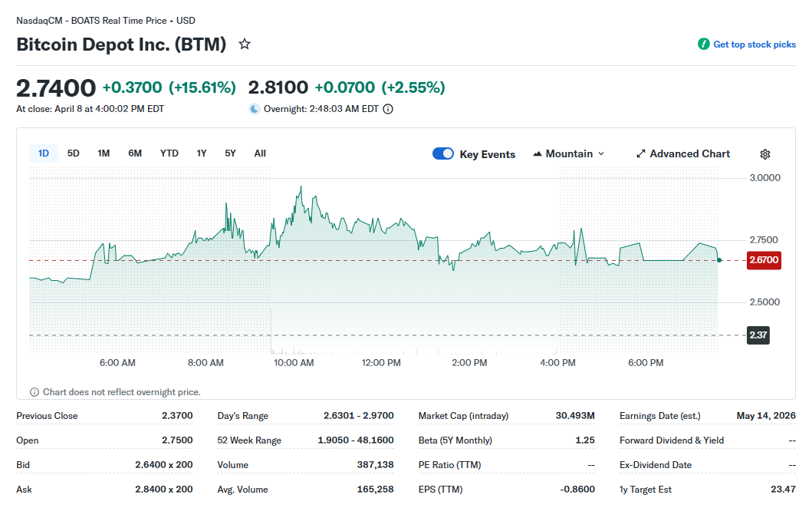
Task: Click the overnight price info icon
Action: [x=388, y=109]
